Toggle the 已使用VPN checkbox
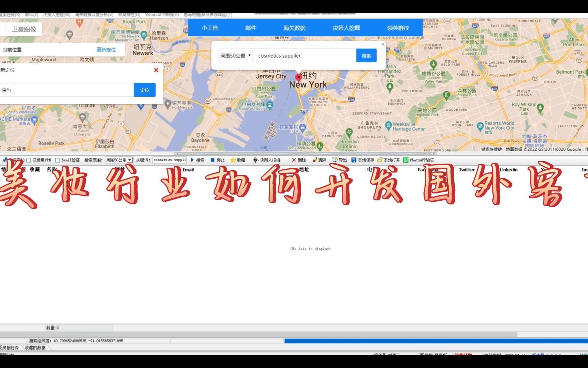 (29, 160)
